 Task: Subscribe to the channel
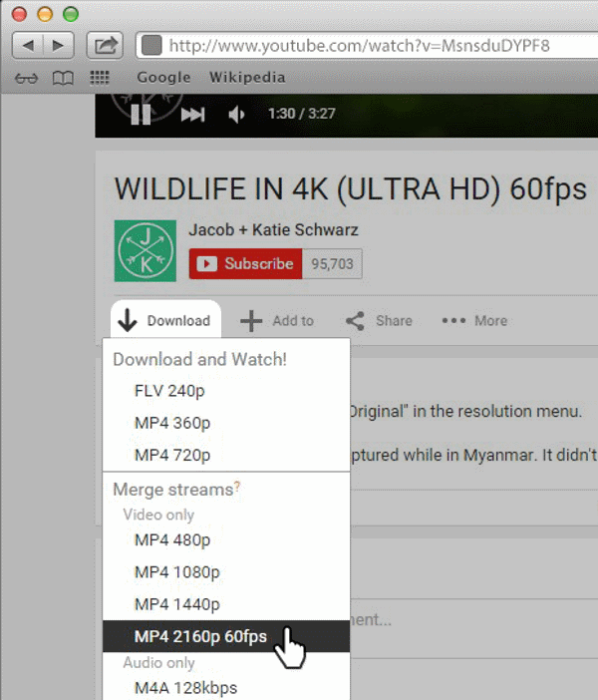pos(245,263)
